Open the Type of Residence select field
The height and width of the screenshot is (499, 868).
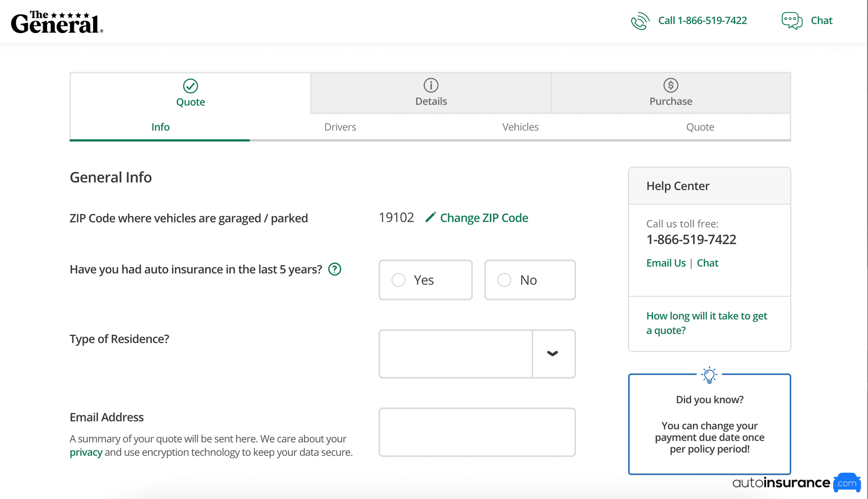tap(455, 354)
